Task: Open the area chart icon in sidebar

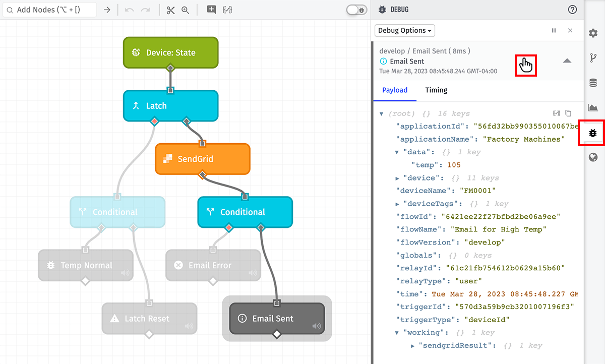Action: pos(593,107)
